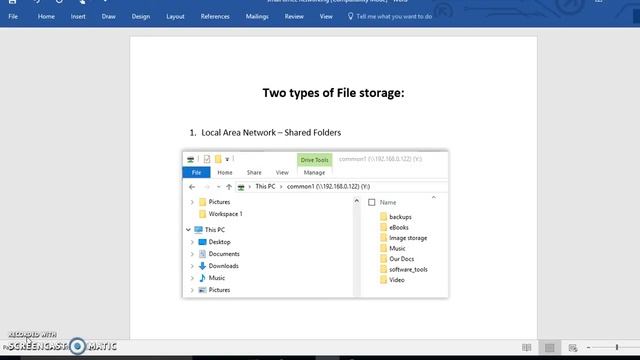The height and width of the screenshot is (360, 640).
Task: Open the Draw ribbon tab
Action: click(x=109, y=17)
